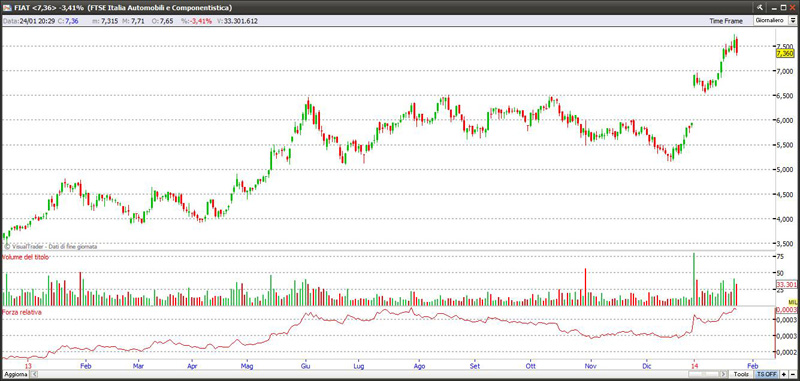Click the O: 7,65 opening value
800x381 pixels.
163,21
